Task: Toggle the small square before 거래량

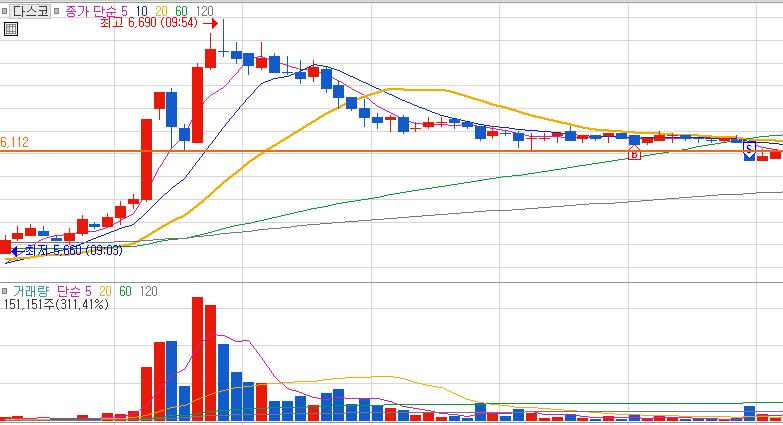Action: [4, 291]
